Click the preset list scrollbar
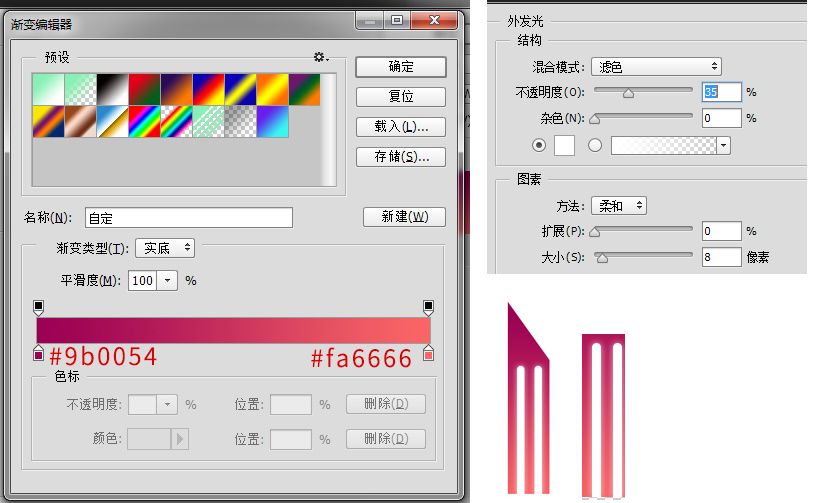Image resolution: width=816 pixels, height=503 pixels. click(x=328, y=130)
